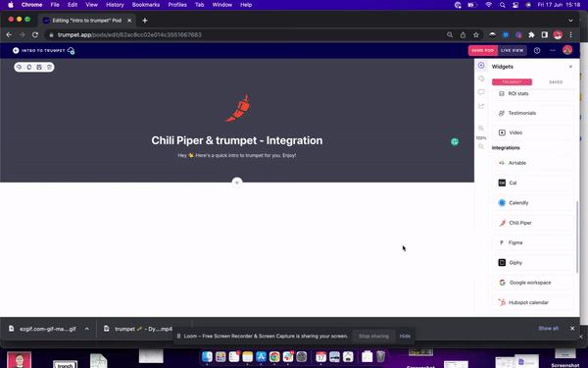This screenshot has height=368, width=588.
Task: Open the LIVE VIEW button
Action: click(x=512, y=50)
